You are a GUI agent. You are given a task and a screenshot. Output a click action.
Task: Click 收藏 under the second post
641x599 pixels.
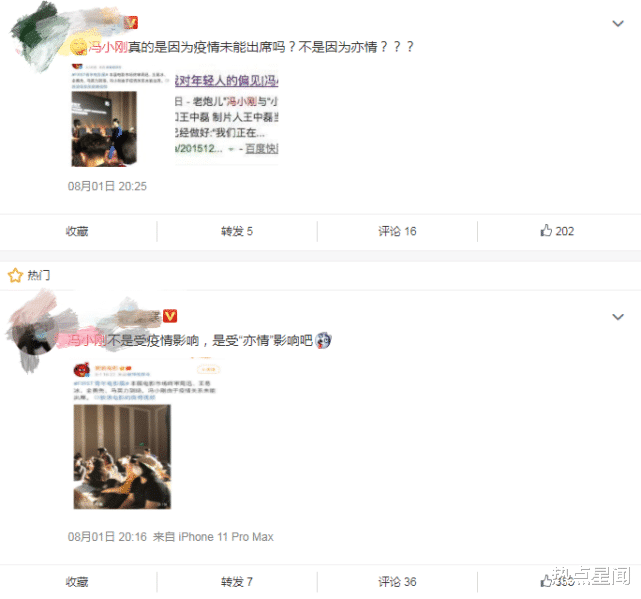pos(77,582)
